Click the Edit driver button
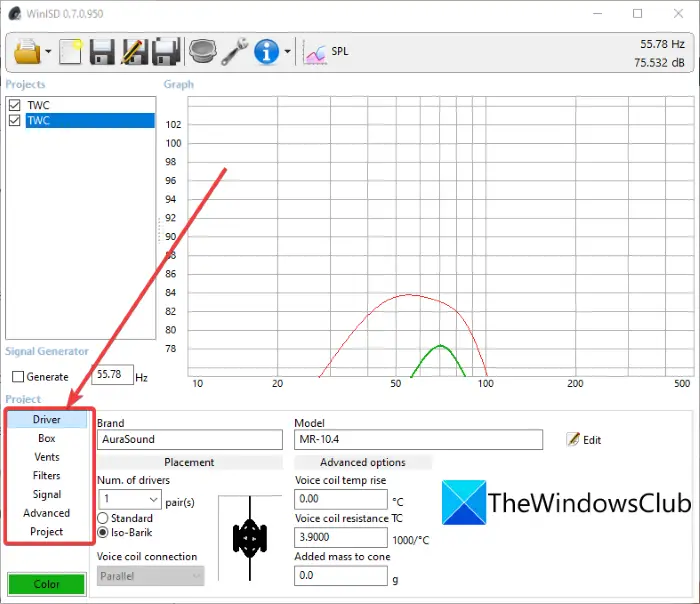Viewport: 700px width, 604px height. point(583,440)
